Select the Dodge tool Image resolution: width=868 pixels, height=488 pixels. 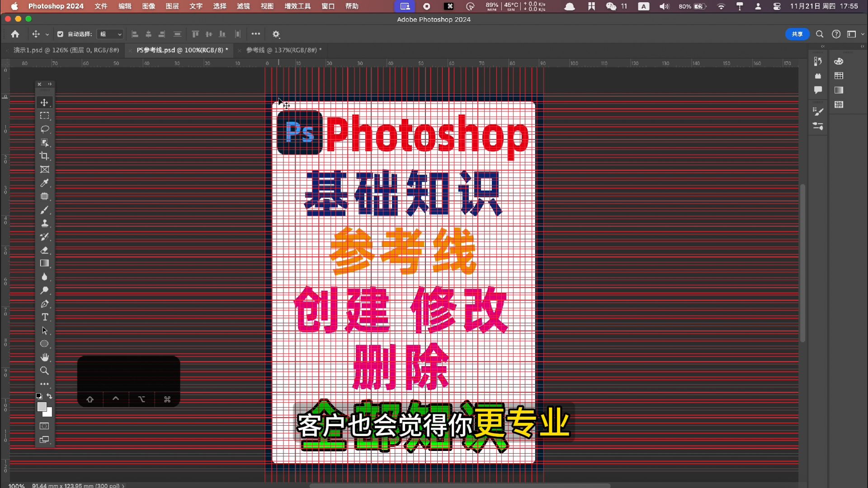pyautogui.click(x=44, y=290)
